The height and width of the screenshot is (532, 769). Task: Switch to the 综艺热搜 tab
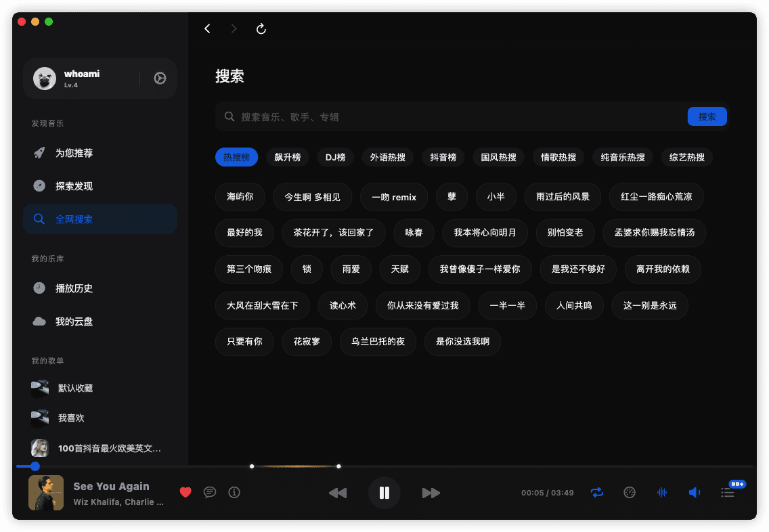[686, 157]
